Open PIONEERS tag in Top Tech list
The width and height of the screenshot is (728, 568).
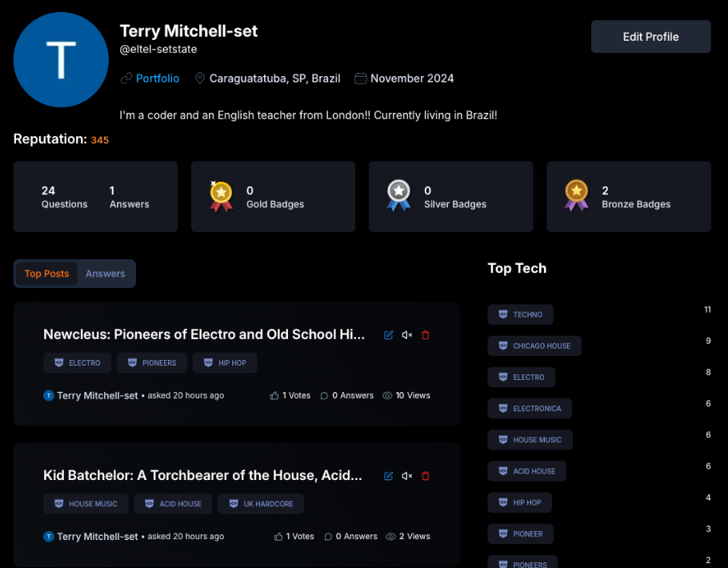(522, 563)
